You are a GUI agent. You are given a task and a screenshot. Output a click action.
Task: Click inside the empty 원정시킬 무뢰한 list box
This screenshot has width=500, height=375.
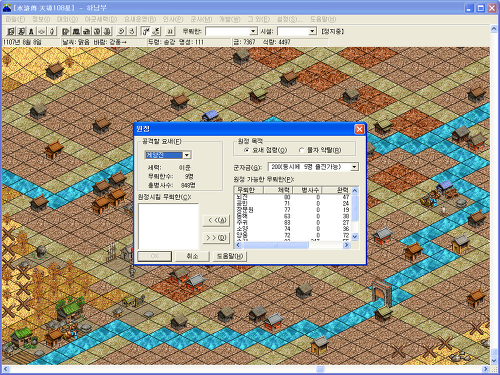tap(168, 226)
